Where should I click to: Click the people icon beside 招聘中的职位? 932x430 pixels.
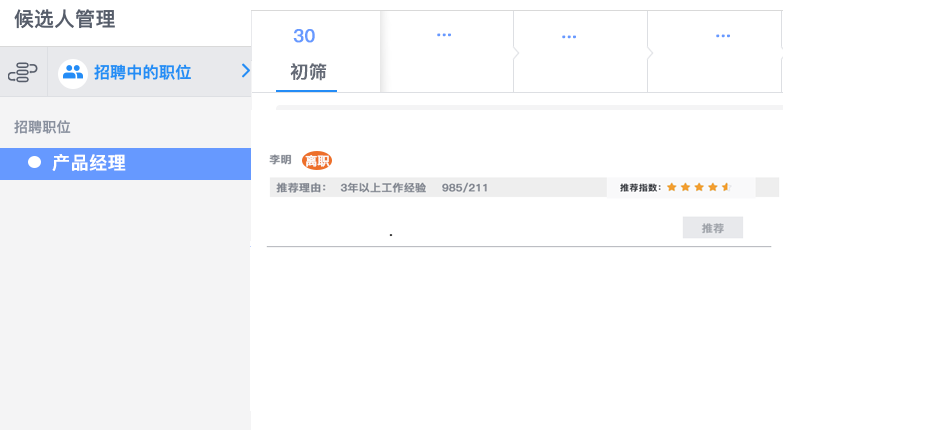pyautogui.click(x=73, y=73)
